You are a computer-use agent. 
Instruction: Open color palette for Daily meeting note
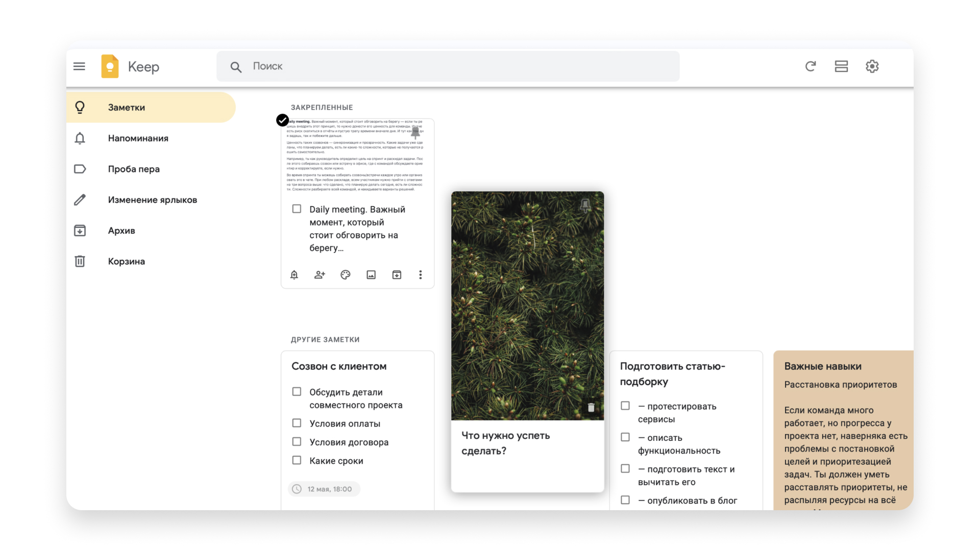click(346, 275)
